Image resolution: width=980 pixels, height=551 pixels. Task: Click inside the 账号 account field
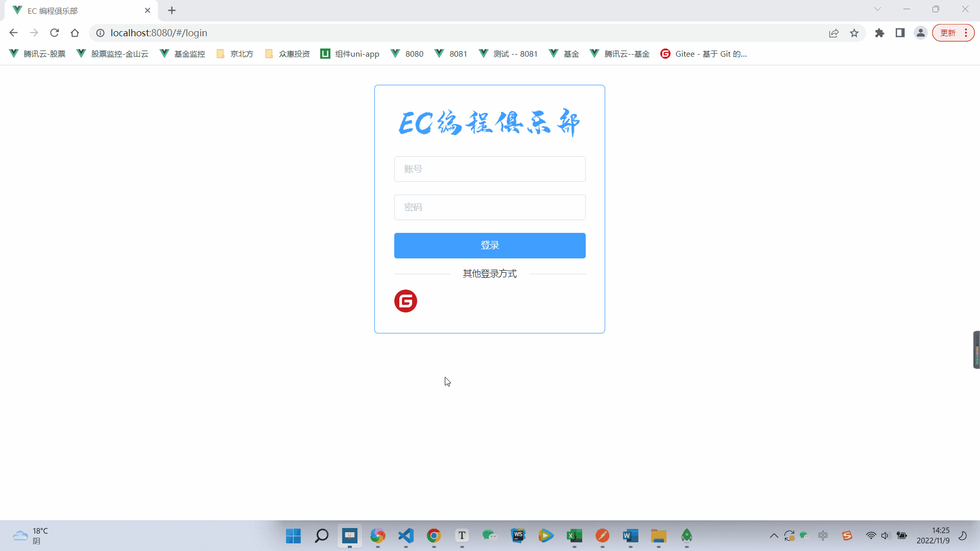pyautogui.click(x=489, y=169)
